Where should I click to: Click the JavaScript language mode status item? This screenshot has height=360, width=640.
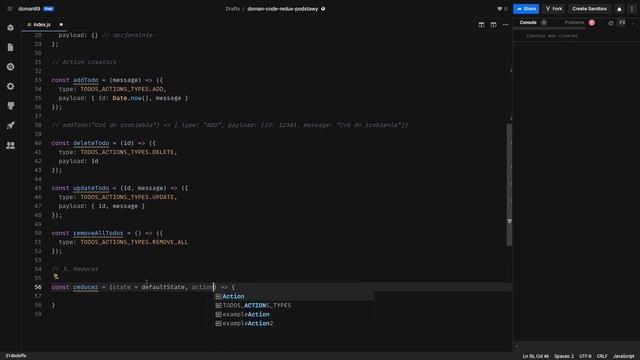pyautogui.click(x=623, y=356)
